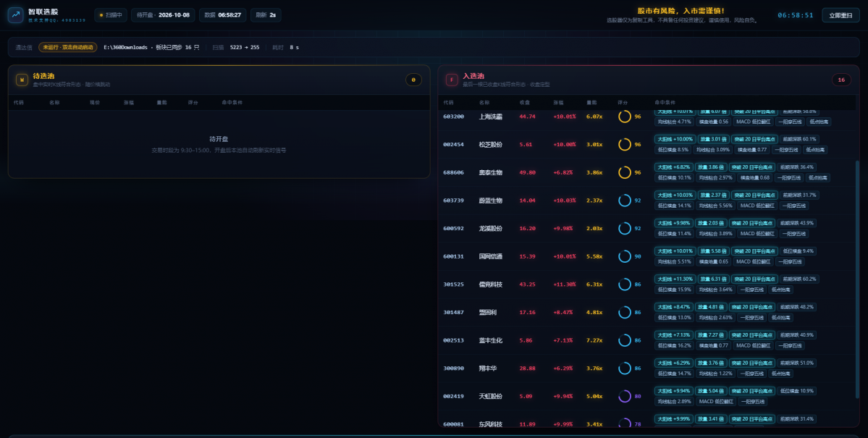868x438 pixels.
Task: Click the E:\360Downloads path text
Action: point(126,48)
